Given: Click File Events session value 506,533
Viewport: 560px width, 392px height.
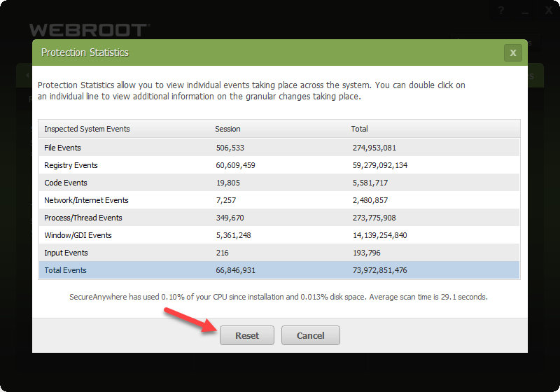Looking at the screenshot, I should (230, 148).
